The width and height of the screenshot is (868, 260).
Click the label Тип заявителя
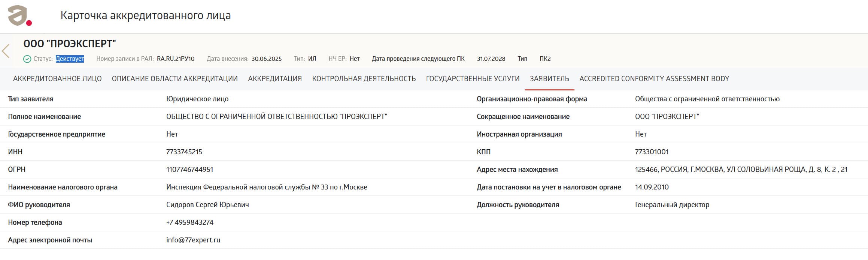31,99
